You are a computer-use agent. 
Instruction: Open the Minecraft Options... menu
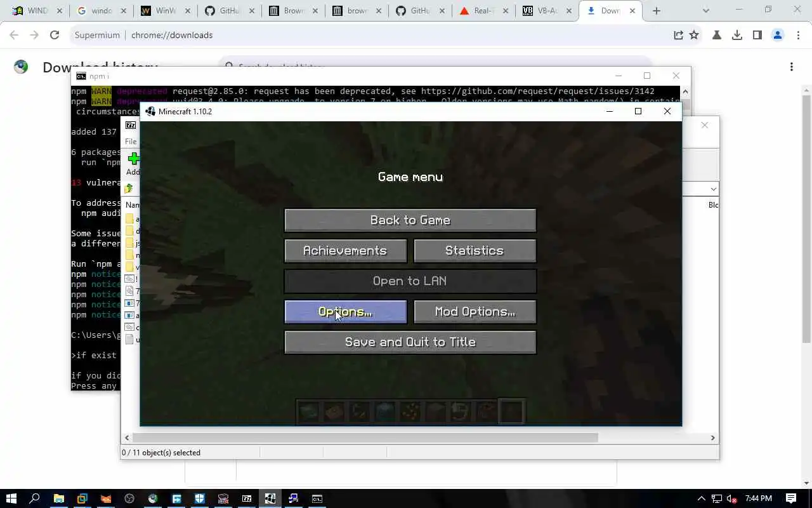click(345, 312)
